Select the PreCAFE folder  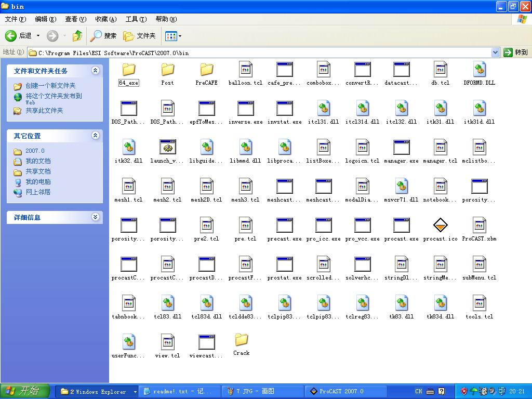pos(206,74)
